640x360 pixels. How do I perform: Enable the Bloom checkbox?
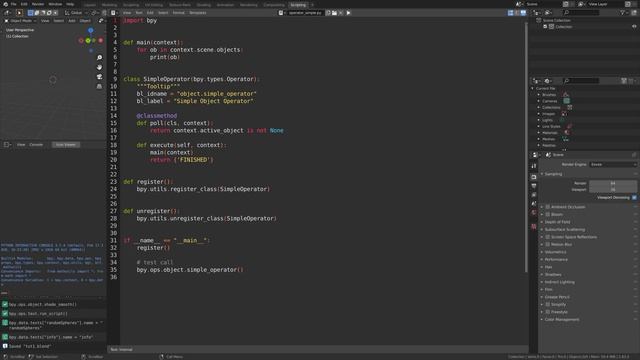[548, 214]
